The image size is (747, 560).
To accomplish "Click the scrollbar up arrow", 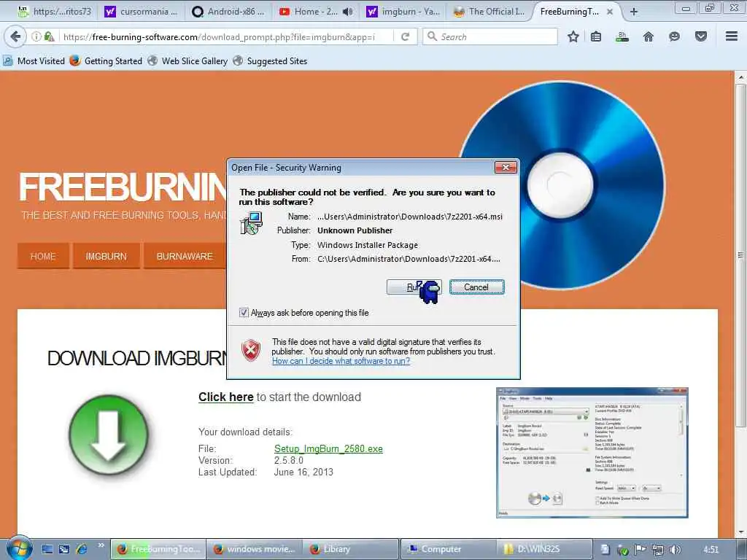I will 740,77.
